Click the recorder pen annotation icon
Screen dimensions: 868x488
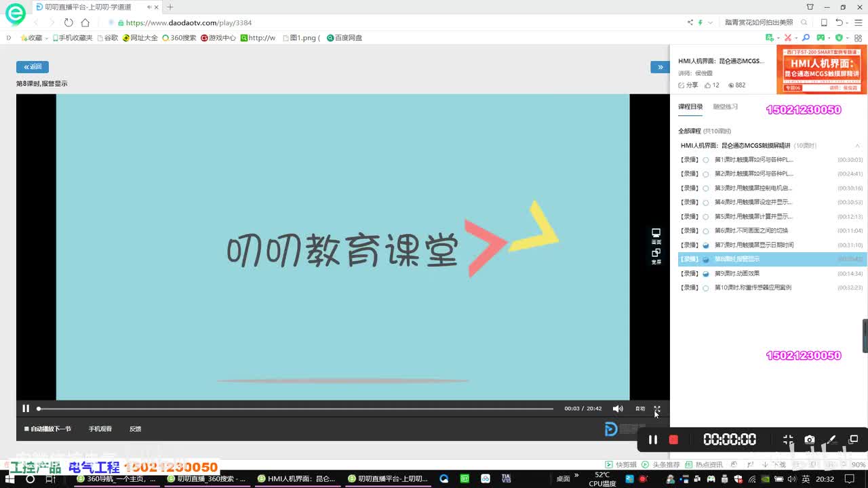(831, 440)
